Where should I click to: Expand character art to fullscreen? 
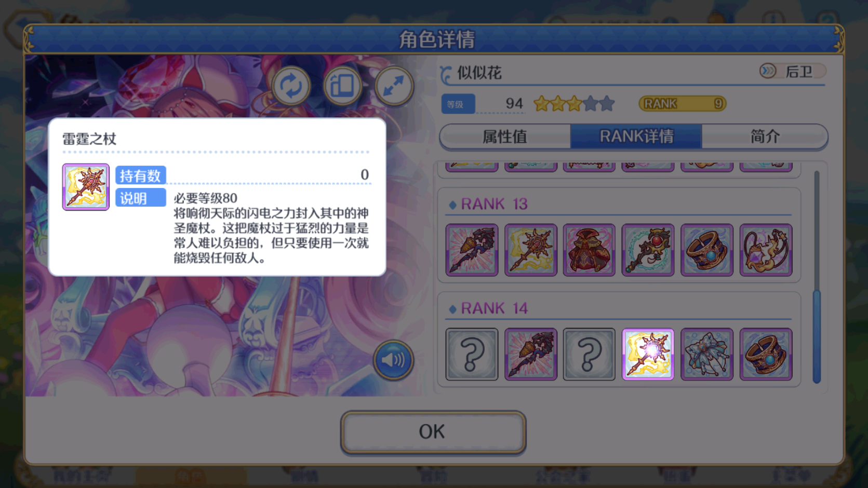[x=394, y=86]
